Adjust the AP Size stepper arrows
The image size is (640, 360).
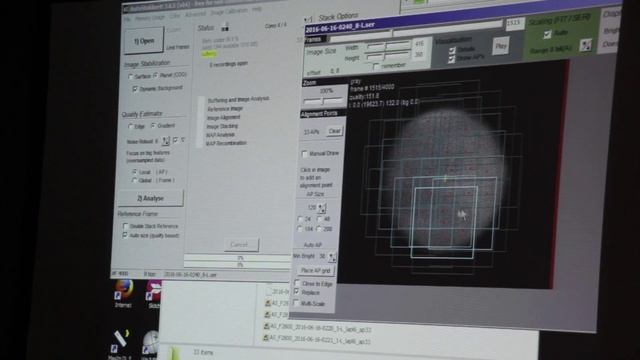322,208
